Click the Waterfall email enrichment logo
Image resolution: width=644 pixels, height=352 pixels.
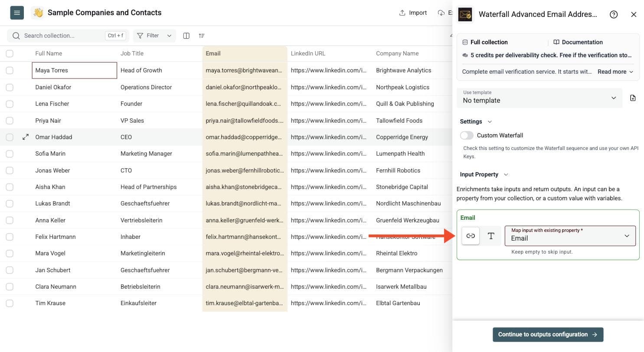click(465, 14)
